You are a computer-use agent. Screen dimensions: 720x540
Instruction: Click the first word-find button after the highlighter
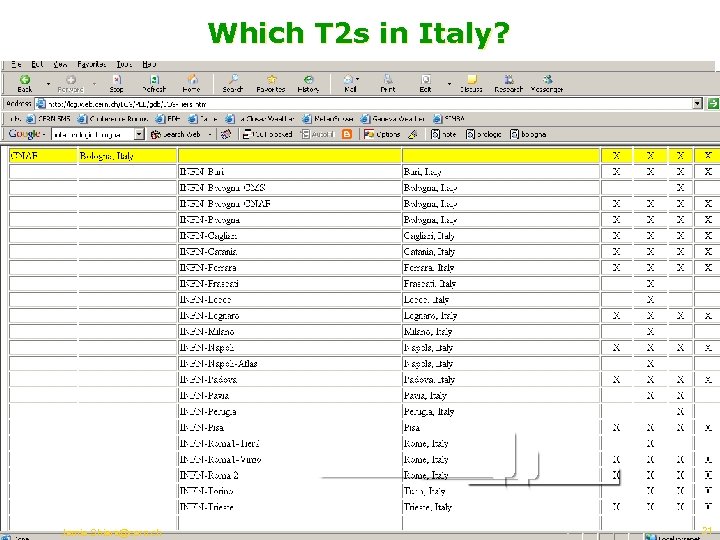[443, 134]
